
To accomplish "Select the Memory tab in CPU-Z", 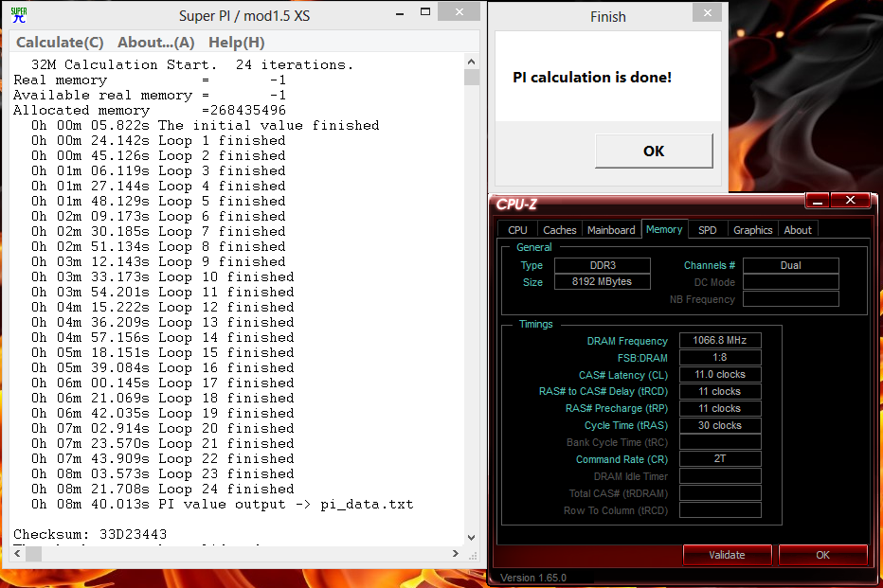I will [664, 229].
